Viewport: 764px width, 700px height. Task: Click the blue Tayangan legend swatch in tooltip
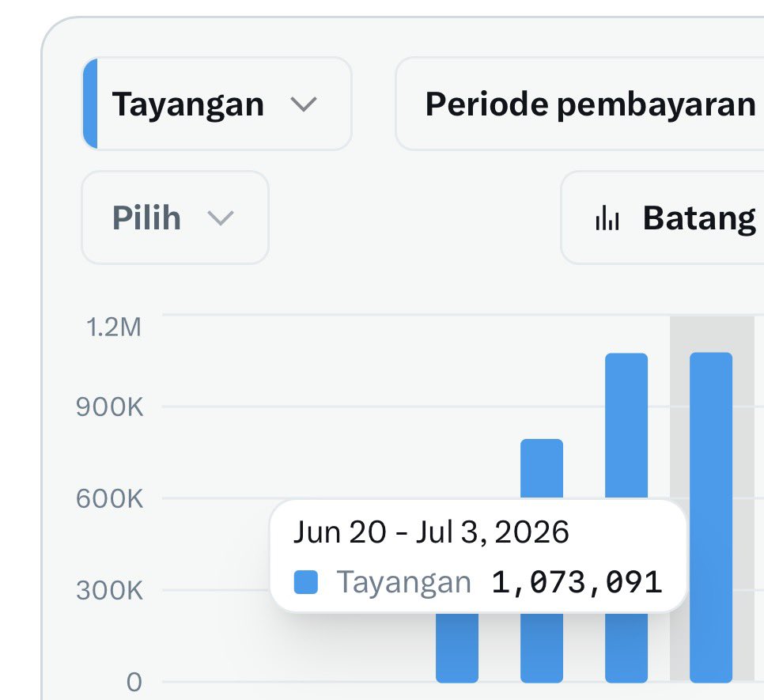(306, 582)
